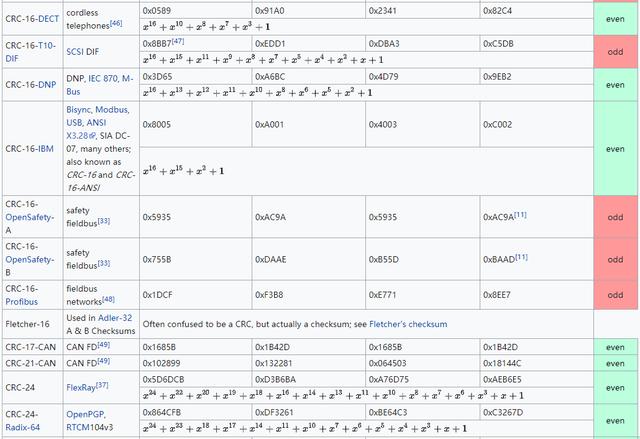Open the IBM link in CRC-16-IBM
Screen dimensions: 640x439
coord(46,149)
